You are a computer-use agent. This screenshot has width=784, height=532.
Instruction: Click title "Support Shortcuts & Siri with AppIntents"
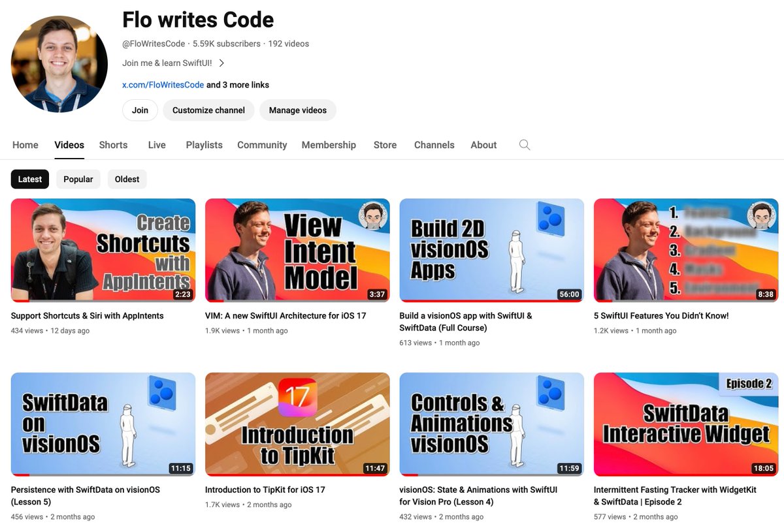tap(88, 316)
